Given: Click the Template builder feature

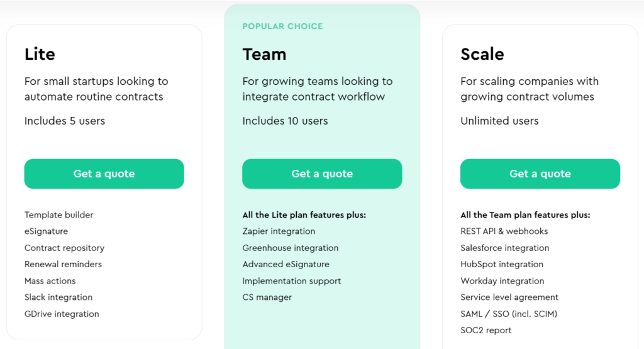Looking at the screenshot, I should [58, 214].
